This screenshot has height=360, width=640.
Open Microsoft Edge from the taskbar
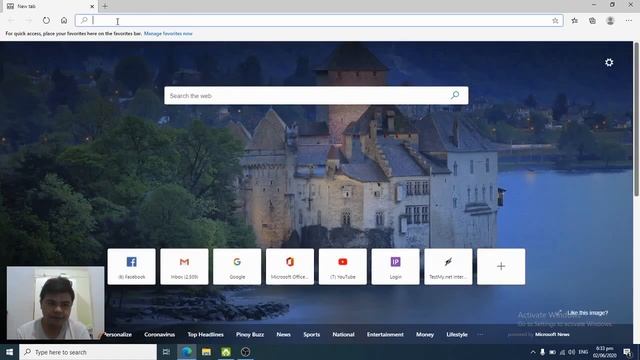point(187,352)
